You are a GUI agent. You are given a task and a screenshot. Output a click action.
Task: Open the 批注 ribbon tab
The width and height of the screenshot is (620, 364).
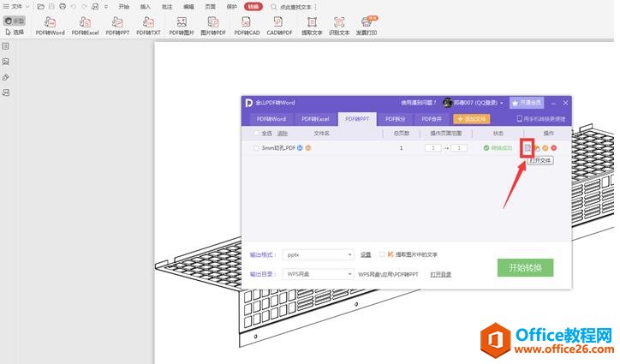pyautogui.click(x=167, y=7)
